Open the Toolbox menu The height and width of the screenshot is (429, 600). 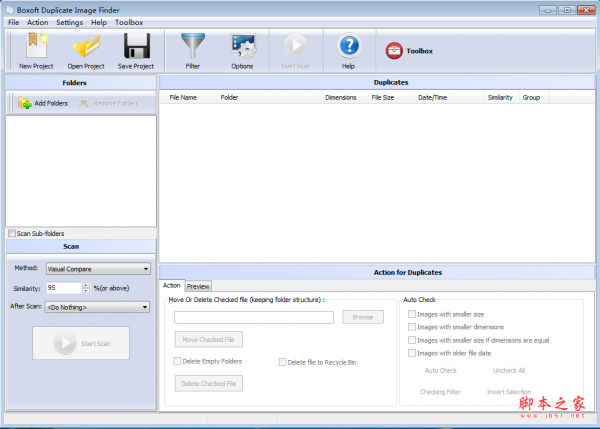tap(129, 22)
